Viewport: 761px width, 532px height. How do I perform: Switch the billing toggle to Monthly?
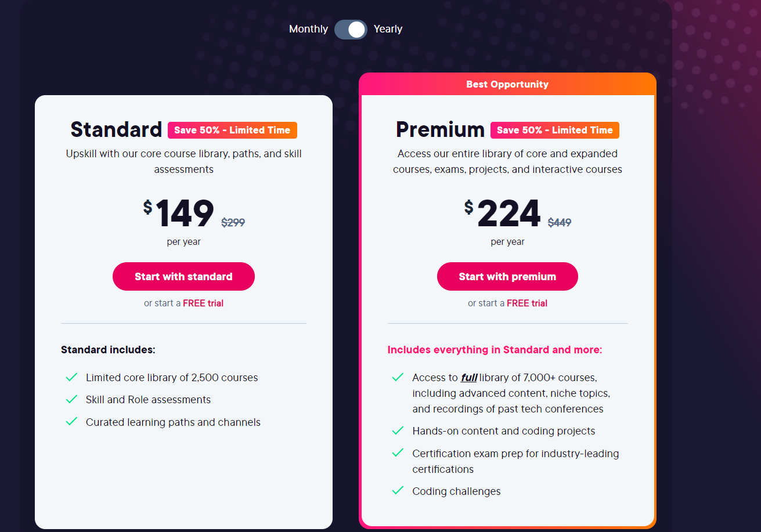(351, 29)
